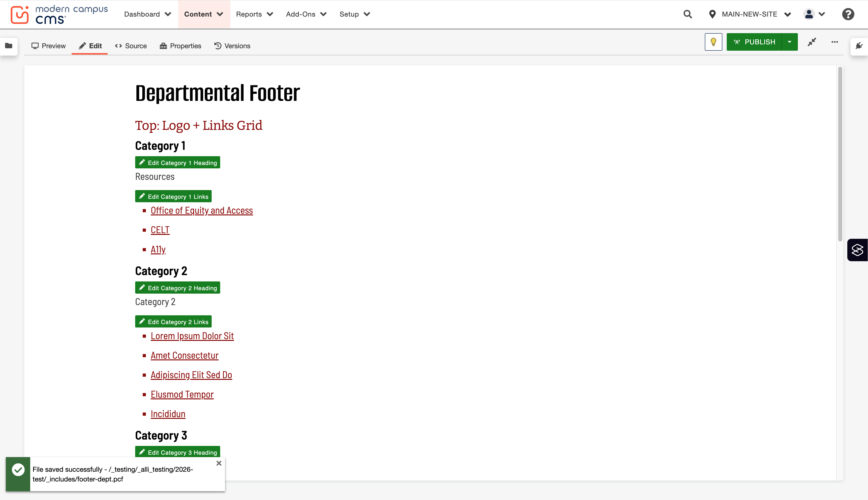
Task: Expand the Dashboard menu
Action: (148, 14)
